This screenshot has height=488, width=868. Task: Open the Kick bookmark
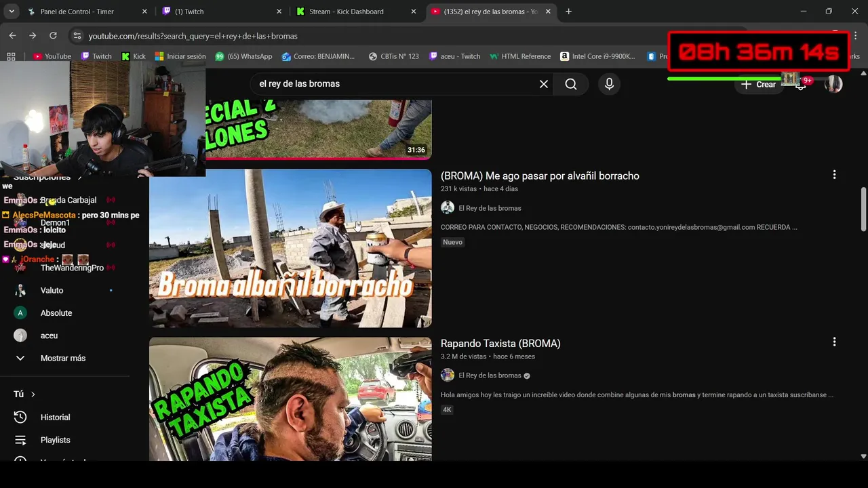point(134,56)
